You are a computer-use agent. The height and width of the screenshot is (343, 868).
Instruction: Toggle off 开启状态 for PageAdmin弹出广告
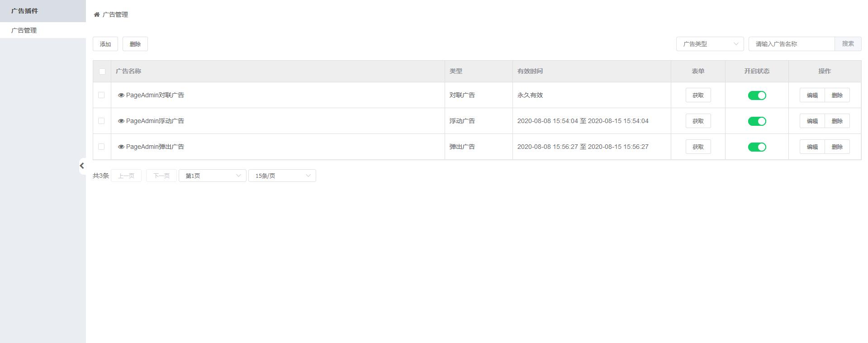tap(757, 147)
